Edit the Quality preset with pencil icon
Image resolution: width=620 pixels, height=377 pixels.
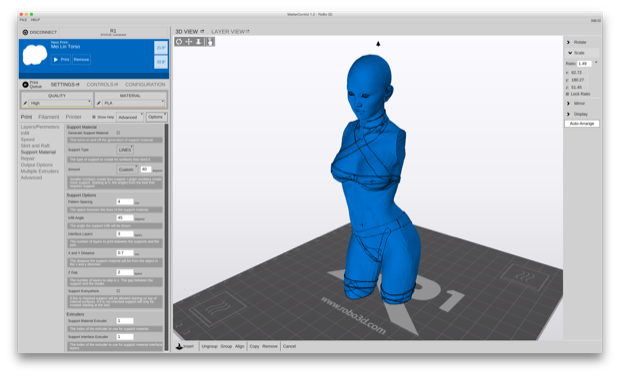(x=25, y=103)
